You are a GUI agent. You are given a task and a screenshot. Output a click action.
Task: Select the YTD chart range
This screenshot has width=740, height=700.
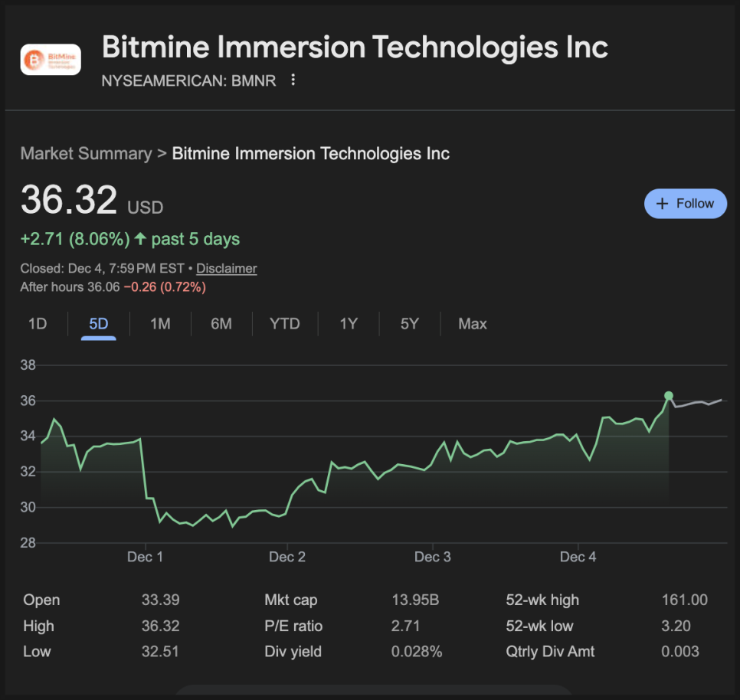[284, 324]
